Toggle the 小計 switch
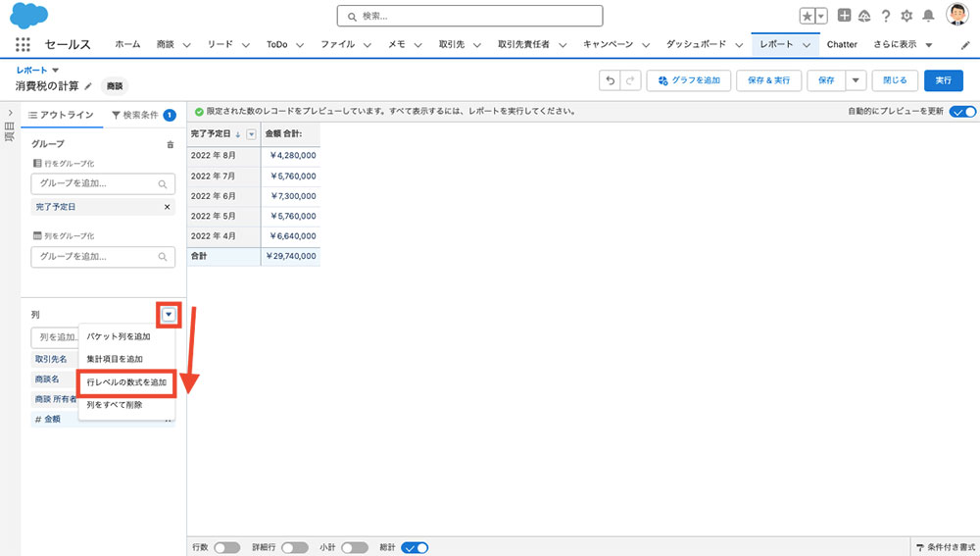The image size is (980, 556). coord(355,548)
